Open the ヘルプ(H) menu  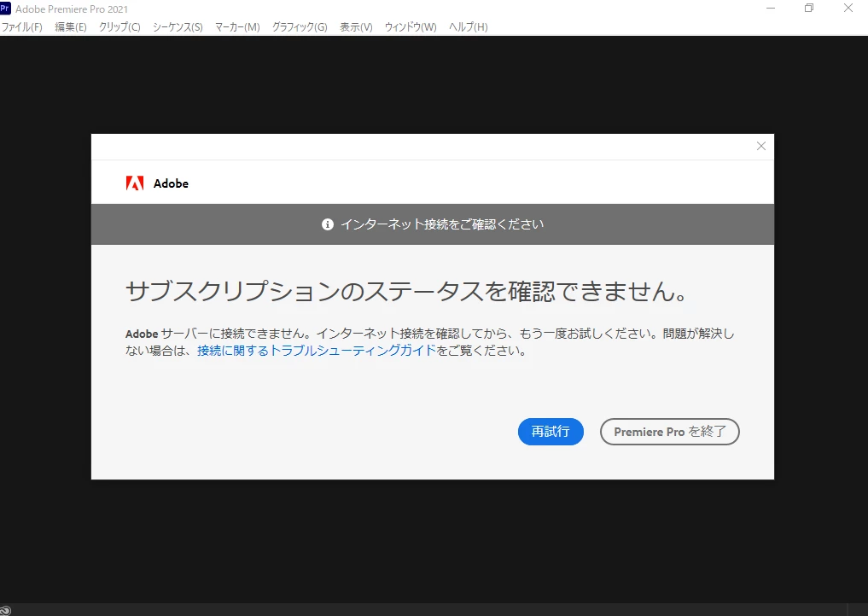tap(469, 27)
